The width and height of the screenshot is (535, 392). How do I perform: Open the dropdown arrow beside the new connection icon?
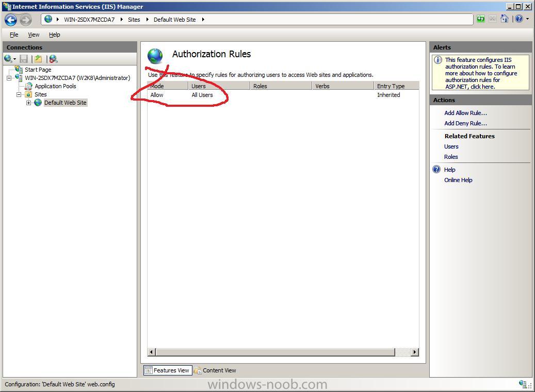[14, 59]
